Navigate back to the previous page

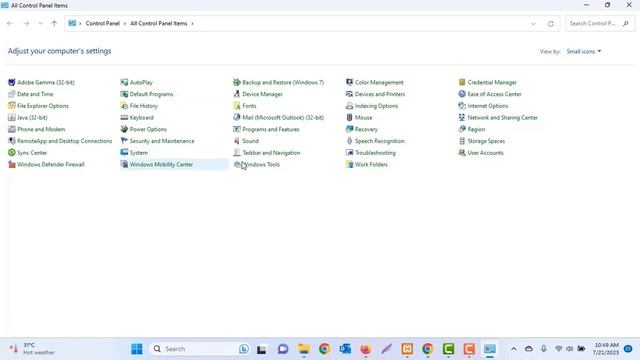pos(10,24)
